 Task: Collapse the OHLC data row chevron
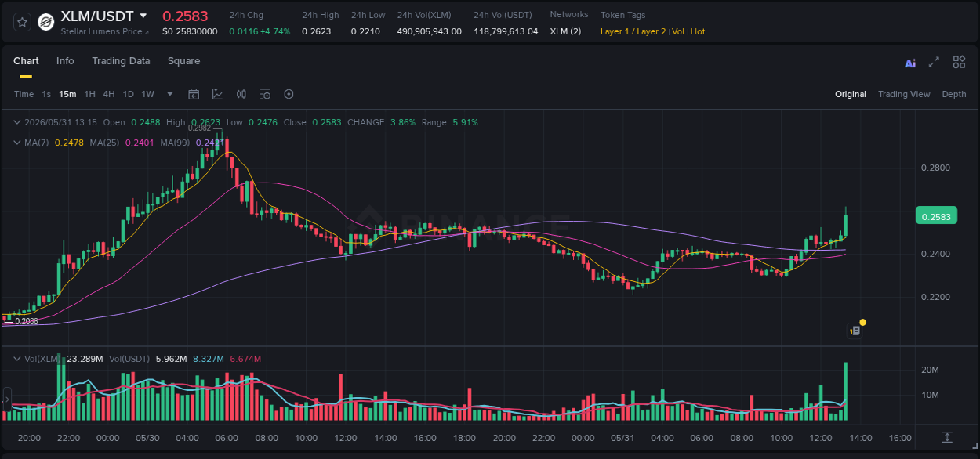pyautogui.click(x=17, y=122)
